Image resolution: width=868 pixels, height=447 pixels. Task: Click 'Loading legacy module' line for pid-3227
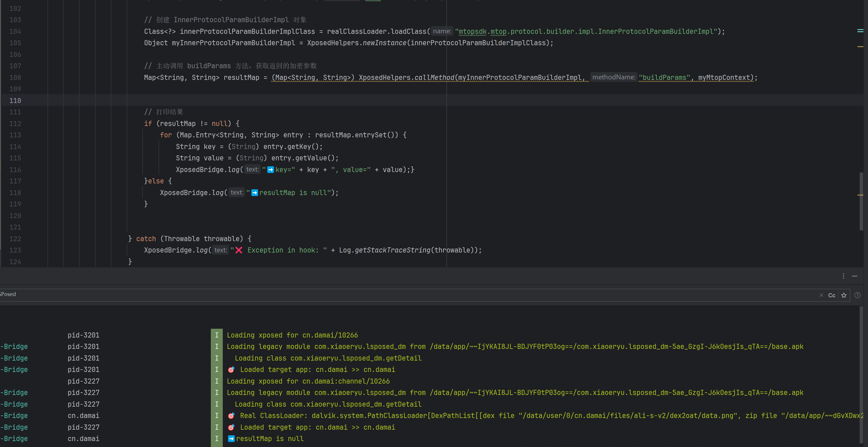coord(515,392)
